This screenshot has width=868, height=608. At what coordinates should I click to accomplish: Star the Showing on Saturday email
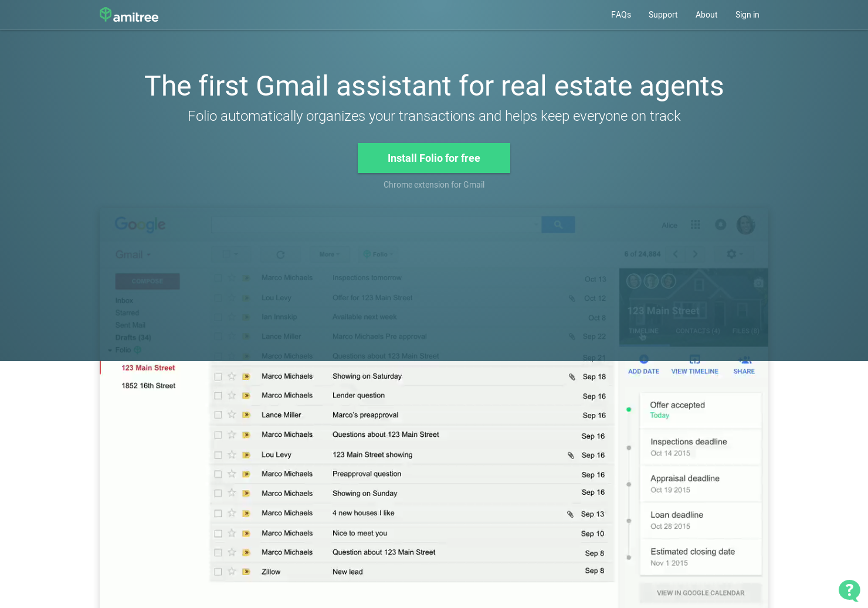232,376
